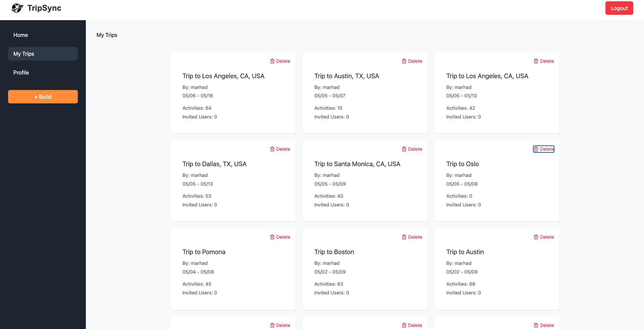Click trash icon on Santa Monica trip card
The height and width of the screenshot is (329, 644).
[x=404, y=149]
